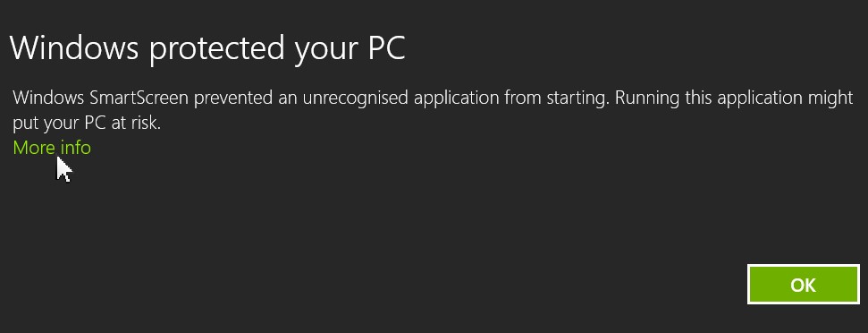
Task: Click "Windows" starting the body message
Action: click(48, 98)
